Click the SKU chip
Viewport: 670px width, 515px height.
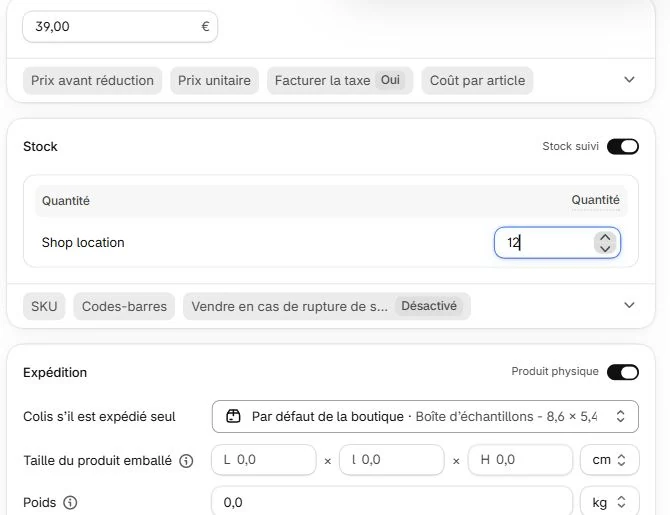tap(44, 306)
